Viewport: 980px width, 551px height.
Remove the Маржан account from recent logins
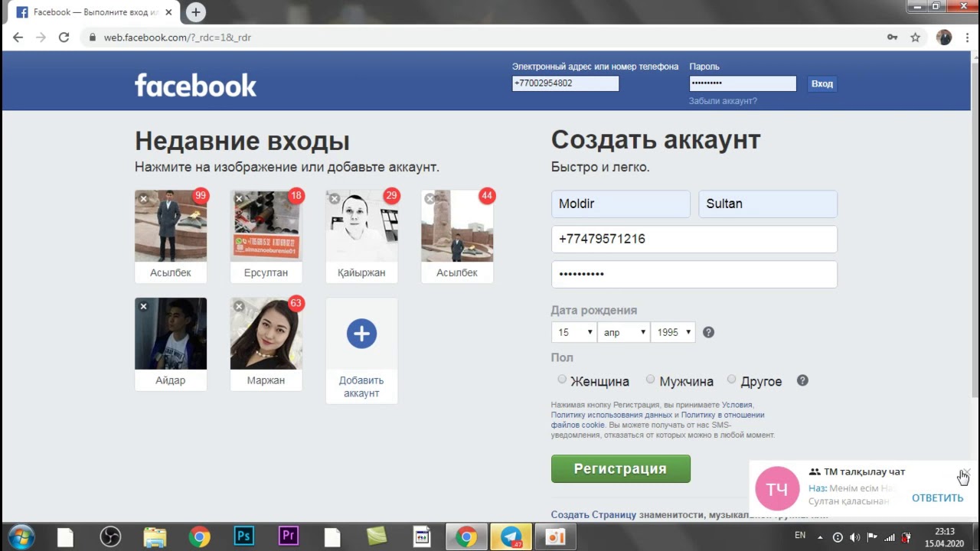click(239, 306)
